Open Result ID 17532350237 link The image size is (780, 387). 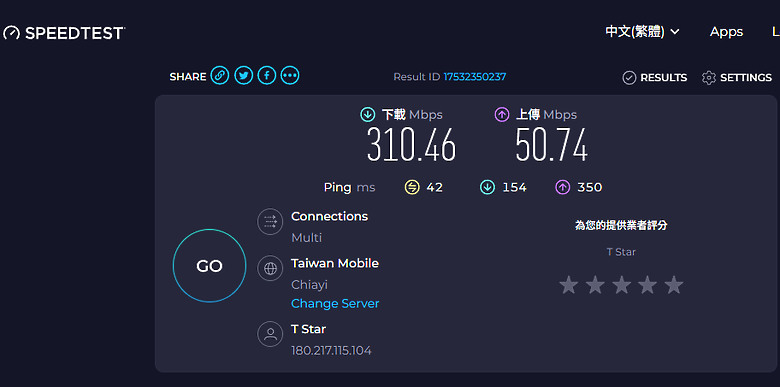click(475, 77)
